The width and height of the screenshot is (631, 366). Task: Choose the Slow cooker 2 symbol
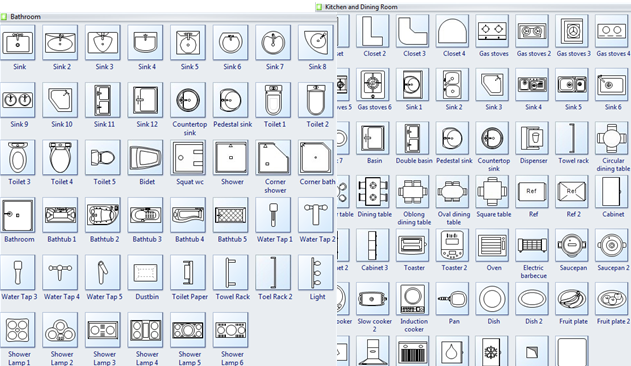click(373, 299)
